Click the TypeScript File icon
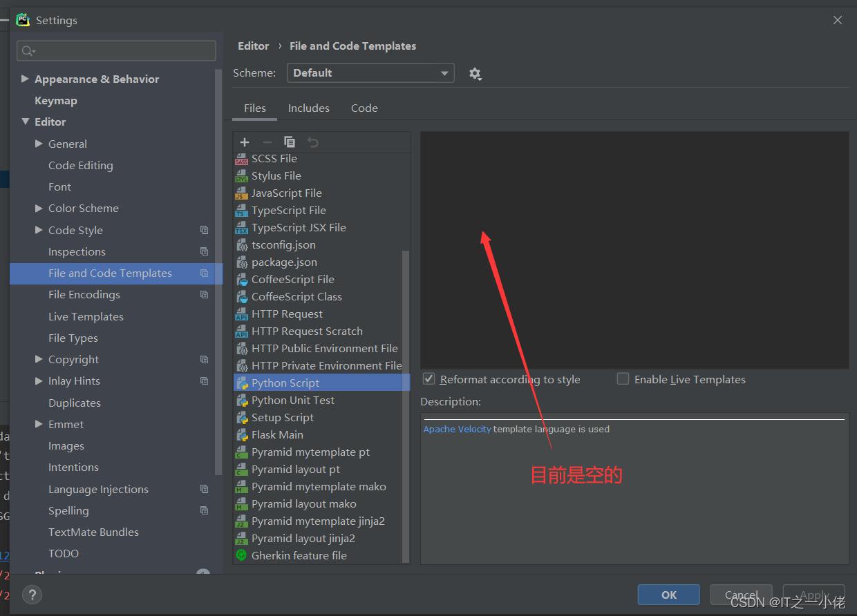The width and height of the screenshot is (857, 616). [x=241, y=211]
